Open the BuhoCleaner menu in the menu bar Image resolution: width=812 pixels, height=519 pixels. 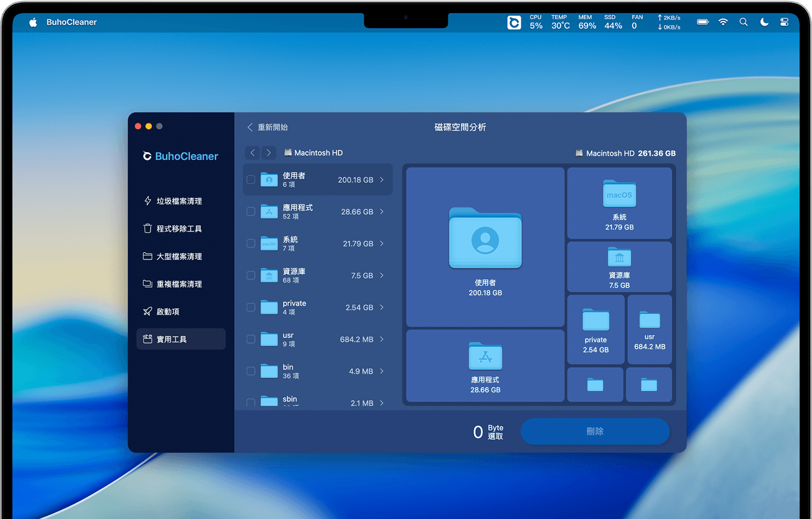pos(72,22)
